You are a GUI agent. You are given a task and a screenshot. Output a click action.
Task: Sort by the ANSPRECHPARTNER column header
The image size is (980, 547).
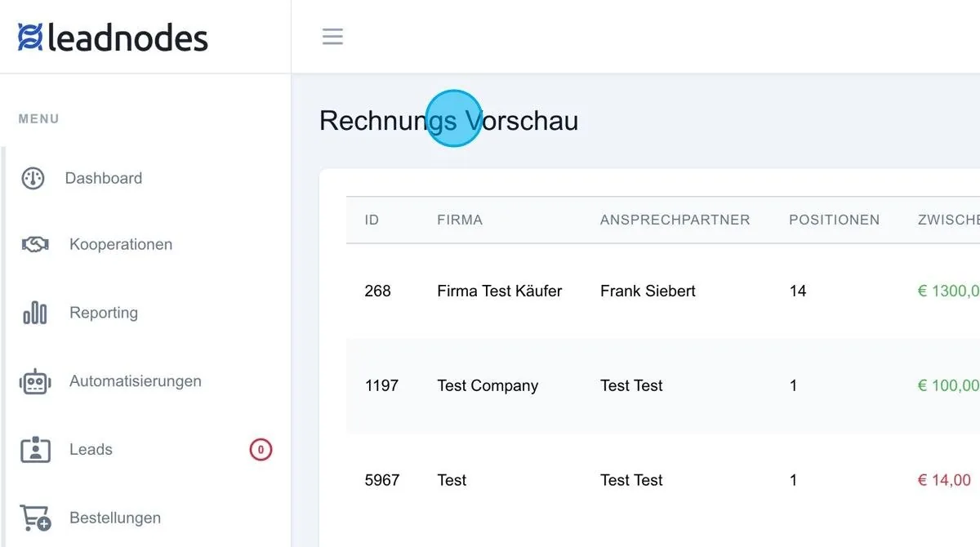tap(675, 220)
